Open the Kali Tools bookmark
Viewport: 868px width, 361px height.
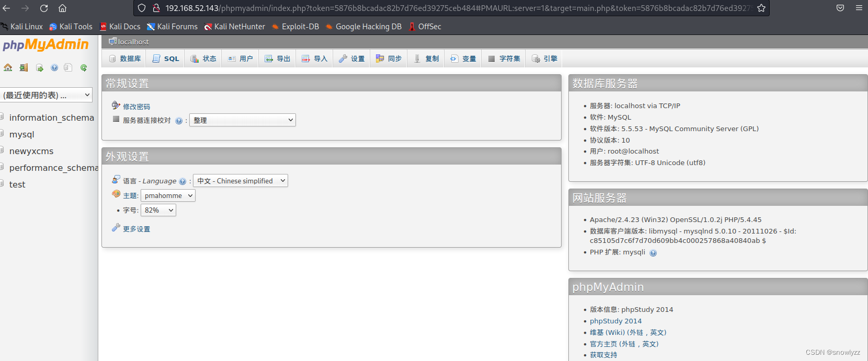[x=71, y=27]
